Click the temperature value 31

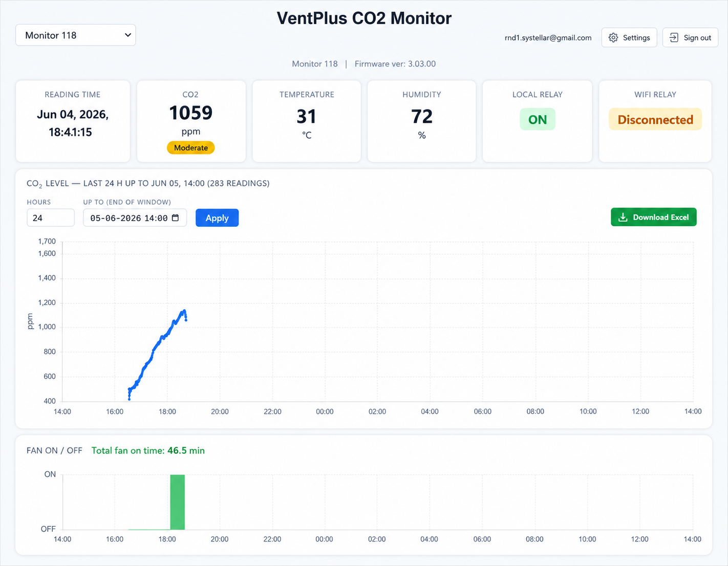307,117
